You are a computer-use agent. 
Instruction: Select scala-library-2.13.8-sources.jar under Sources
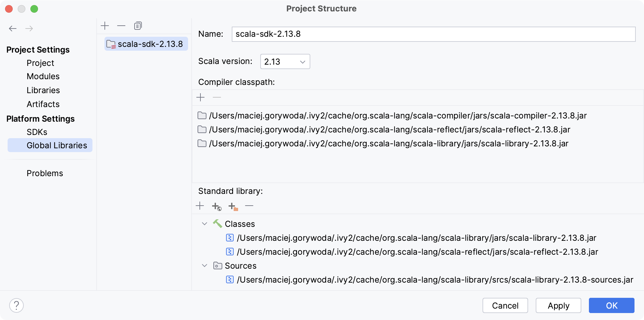[x=435, y=280]
